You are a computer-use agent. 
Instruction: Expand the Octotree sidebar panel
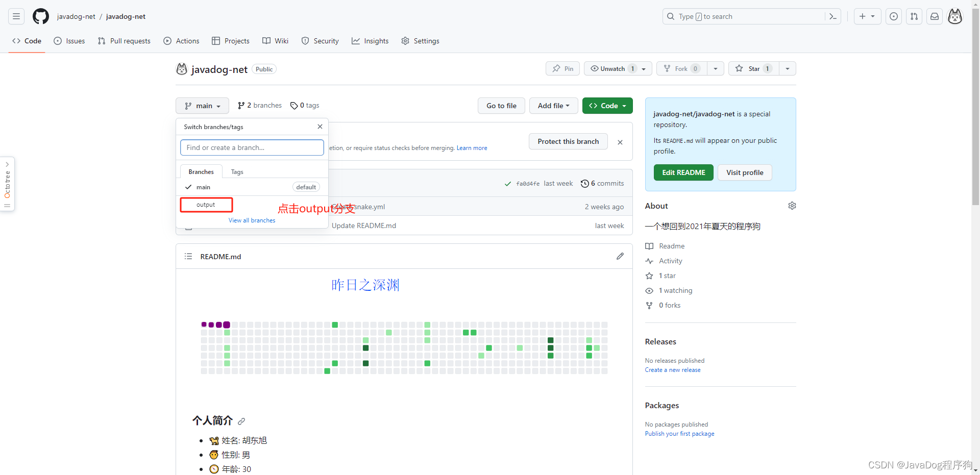(x=7, y=164)
